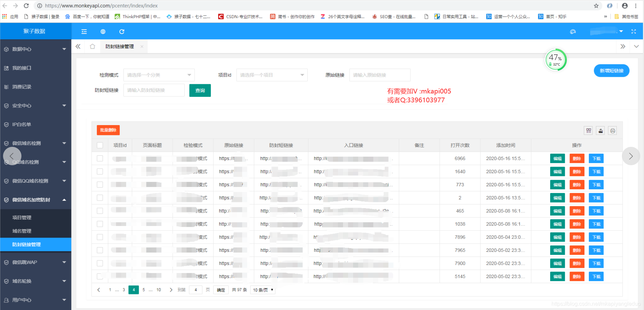Click 编辑 for the 6966 row
Image resolution: width=644 pixels, height=310 pixels.
[557, 158]
